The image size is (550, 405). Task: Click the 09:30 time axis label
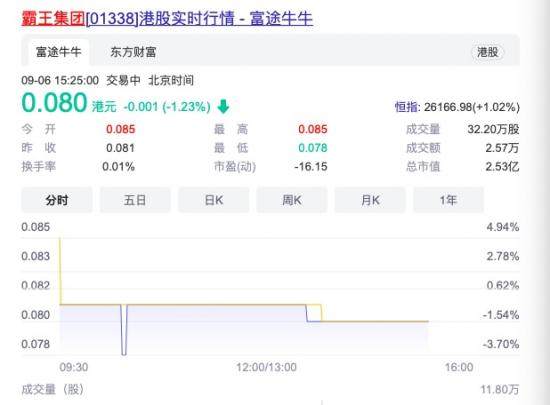click(74, 367)
